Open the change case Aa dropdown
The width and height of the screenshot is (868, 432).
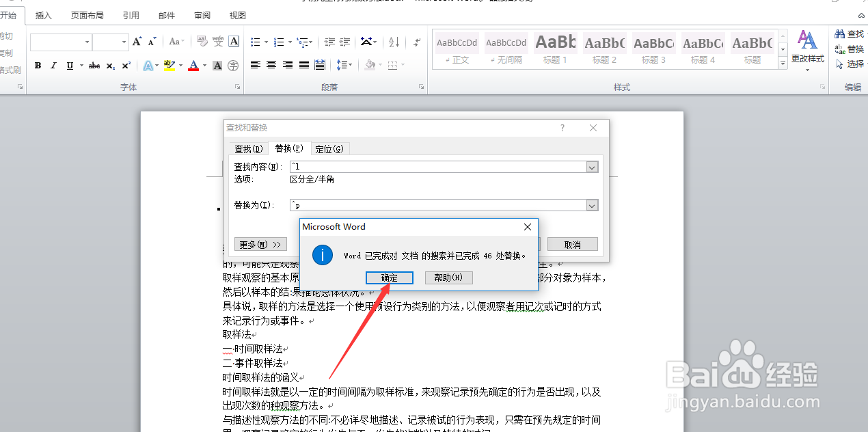click(x=176, y=42)
